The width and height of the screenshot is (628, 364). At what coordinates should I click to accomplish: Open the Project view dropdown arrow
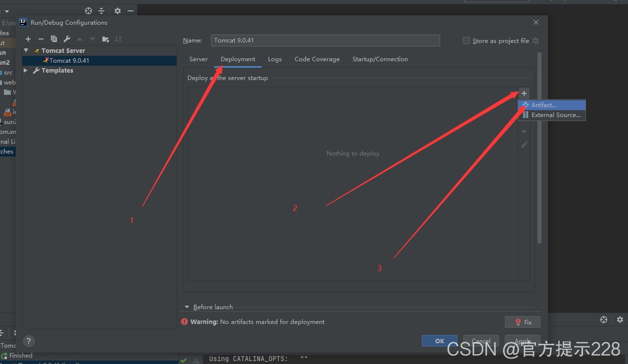(7, 11)
